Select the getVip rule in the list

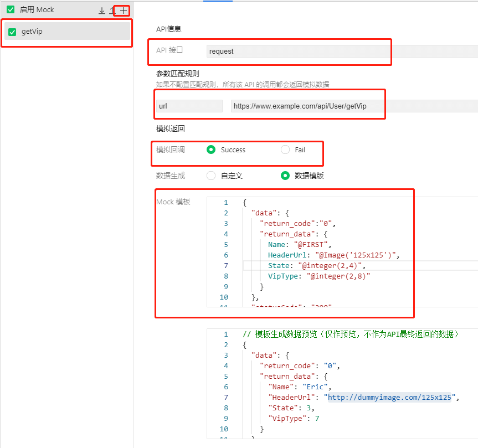(67, 32)
